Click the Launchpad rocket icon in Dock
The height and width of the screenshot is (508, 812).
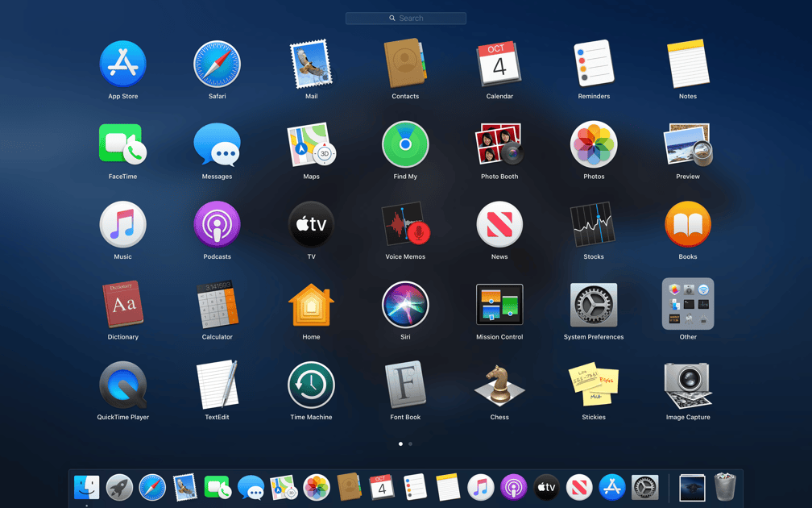click(119, 488)
